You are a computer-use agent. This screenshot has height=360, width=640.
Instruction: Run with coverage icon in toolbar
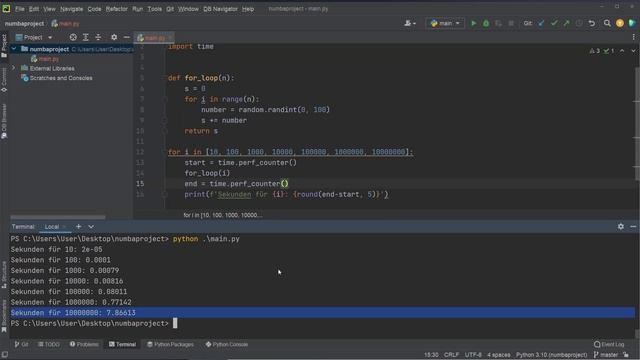tap(498, 23)
